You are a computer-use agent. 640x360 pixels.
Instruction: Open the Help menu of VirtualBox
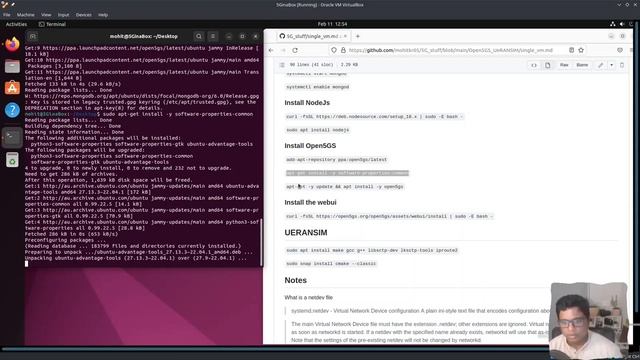(x=103, y=15)
